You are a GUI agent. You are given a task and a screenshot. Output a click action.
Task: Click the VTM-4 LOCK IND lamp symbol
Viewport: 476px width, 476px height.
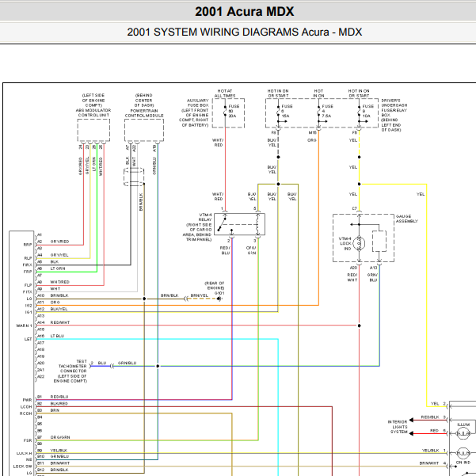pos(359,243)
